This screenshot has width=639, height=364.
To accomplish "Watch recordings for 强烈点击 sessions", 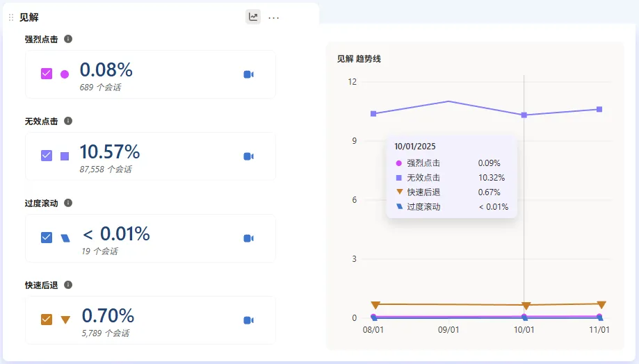I will point(248,74).
